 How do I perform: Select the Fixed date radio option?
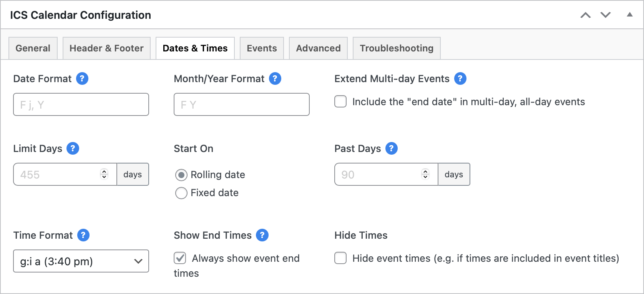[181, 193]
